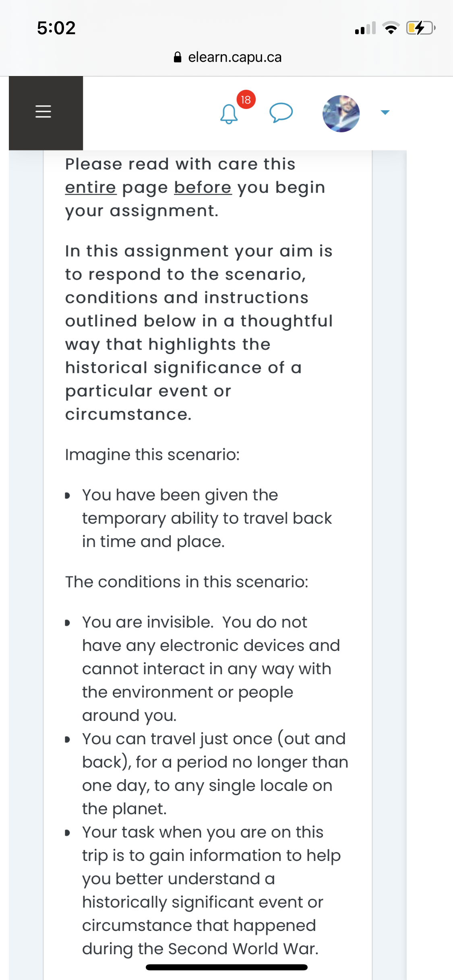Tap the "Imagine this scenario:" text
The width and height of the screenshot is (453, 980).
[x=153, y=455]
